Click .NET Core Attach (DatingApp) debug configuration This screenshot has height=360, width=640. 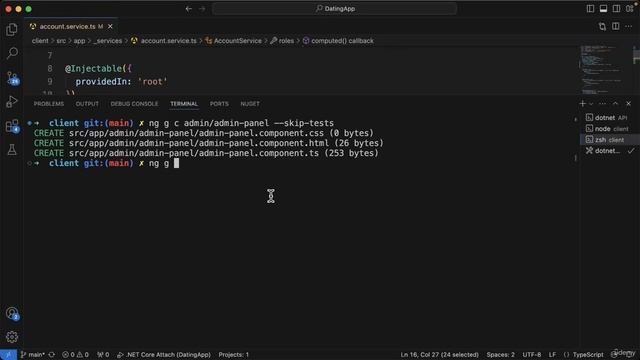pos(164,355)
